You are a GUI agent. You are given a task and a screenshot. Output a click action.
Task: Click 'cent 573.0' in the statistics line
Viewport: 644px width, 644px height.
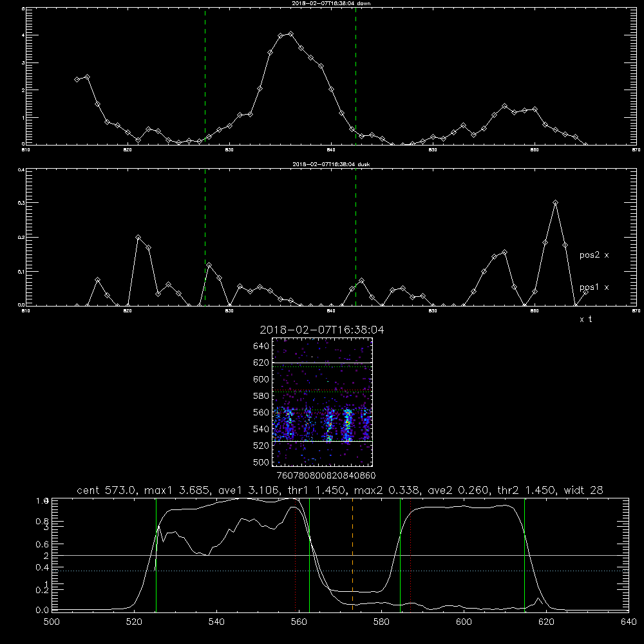(108, 490)
